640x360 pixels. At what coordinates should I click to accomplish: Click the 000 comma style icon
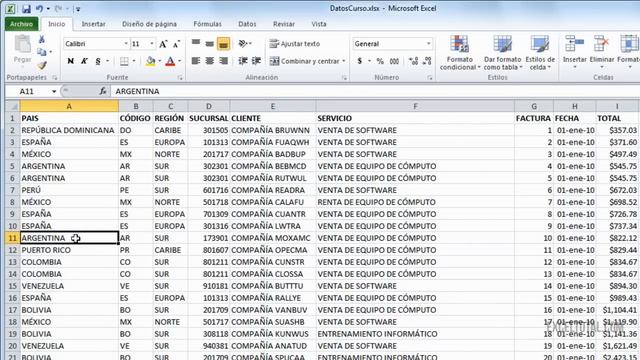394,61
